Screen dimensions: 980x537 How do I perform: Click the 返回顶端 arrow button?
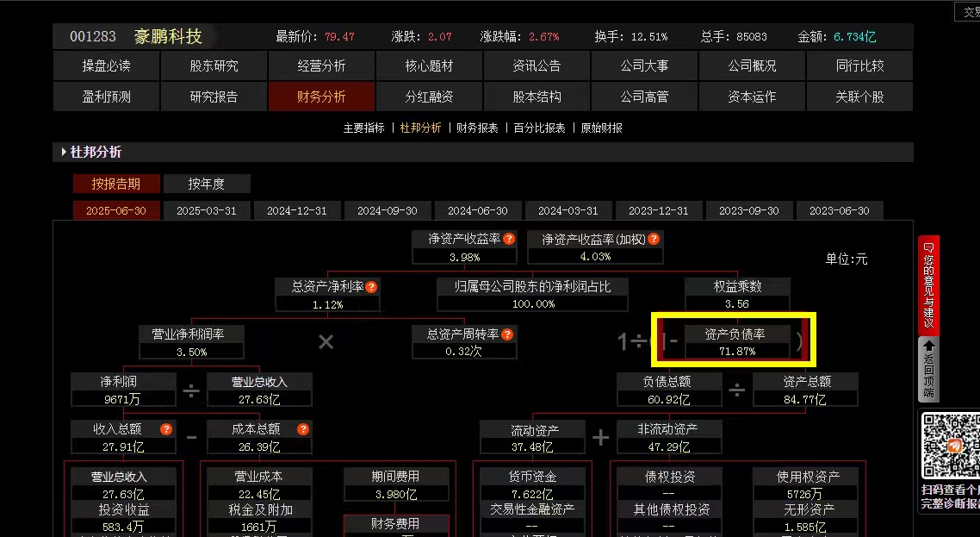click(x=928, y=369)
